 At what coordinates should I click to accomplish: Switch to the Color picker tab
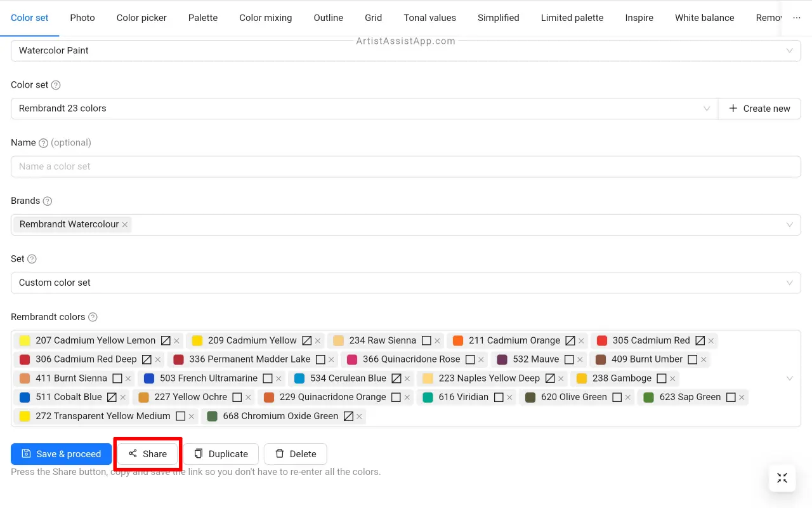pyautogui.click(x=141, y=18)
